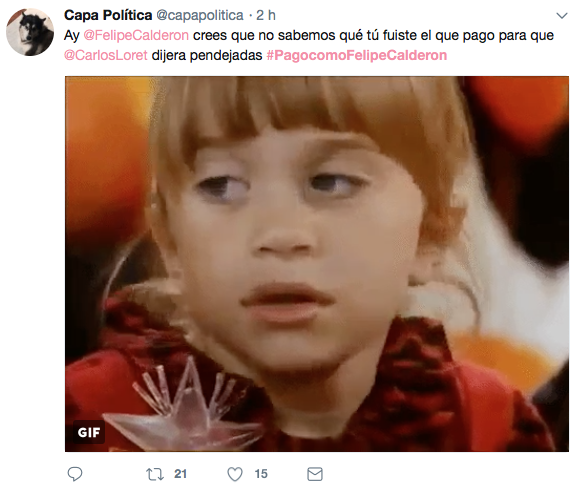Open the @FelipeCalderon mention

pos(136,35)
